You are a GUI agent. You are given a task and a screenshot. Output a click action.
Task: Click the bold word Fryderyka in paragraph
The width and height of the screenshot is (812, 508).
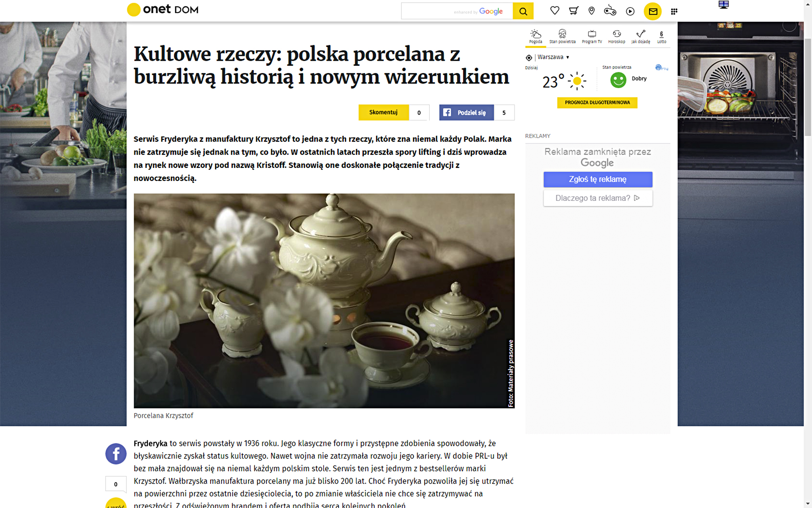tap(150, 443)
